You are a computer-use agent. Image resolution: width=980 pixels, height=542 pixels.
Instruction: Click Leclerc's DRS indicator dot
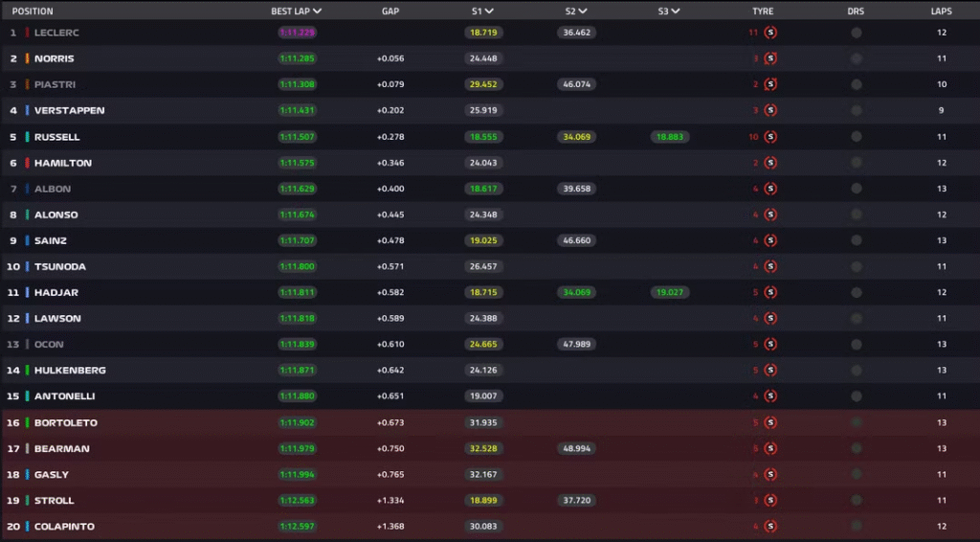pos(857,33)
